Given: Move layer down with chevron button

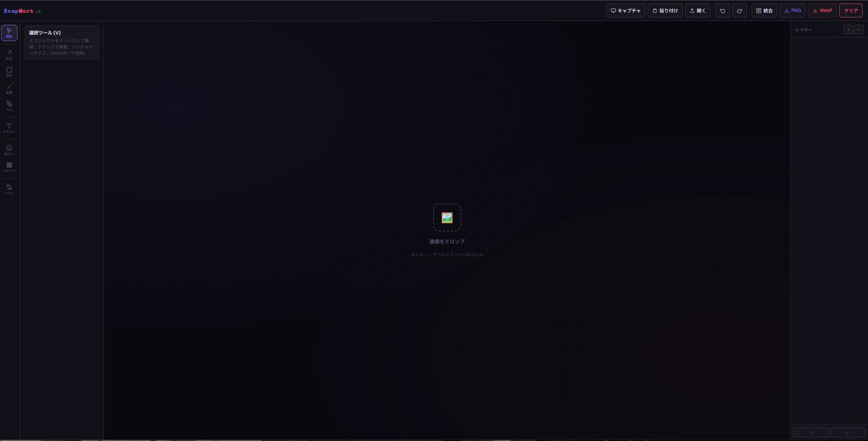Looking at the screenshot, I should tap(847, 432).
